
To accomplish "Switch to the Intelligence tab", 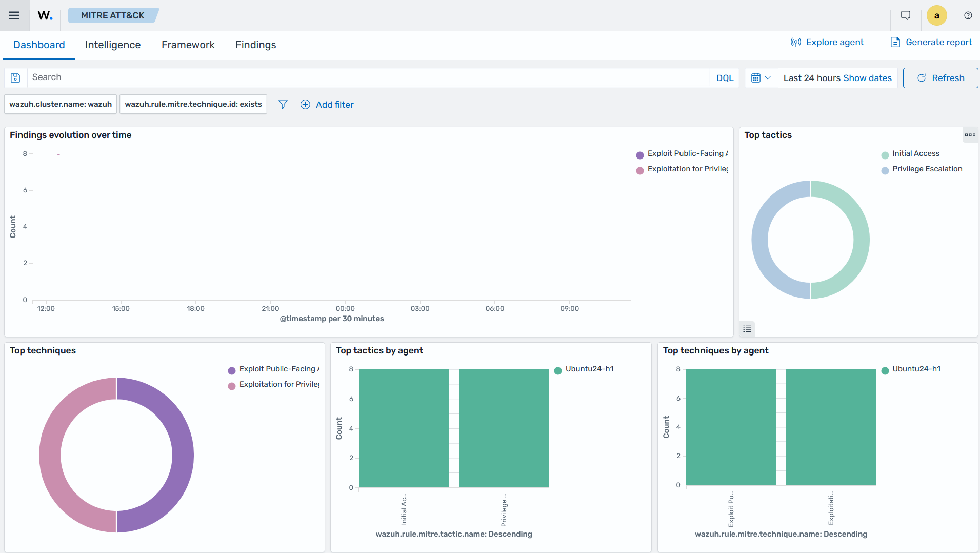I will (x=113, y=45).
